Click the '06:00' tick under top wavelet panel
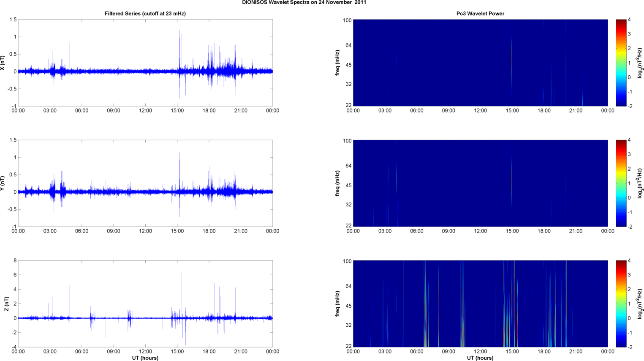Screen dimensions: 644x361 (417, 111)
